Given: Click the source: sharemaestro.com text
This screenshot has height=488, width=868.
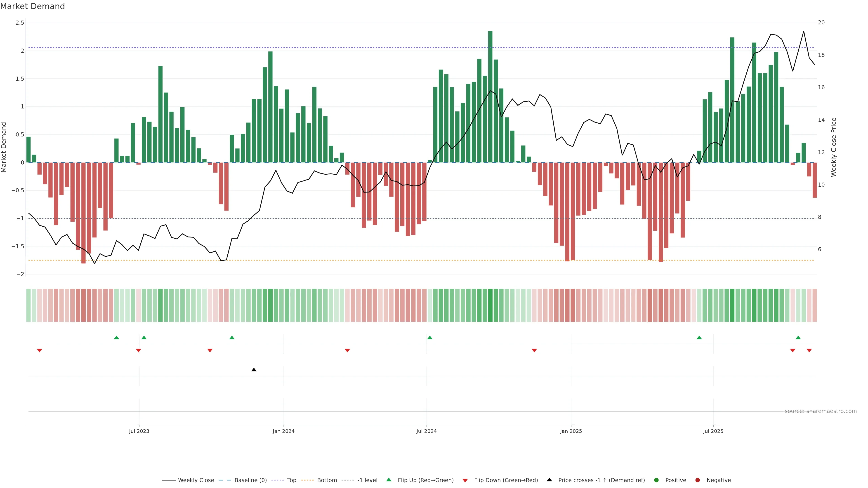Looking at the screenshot, I should point(821,411).
